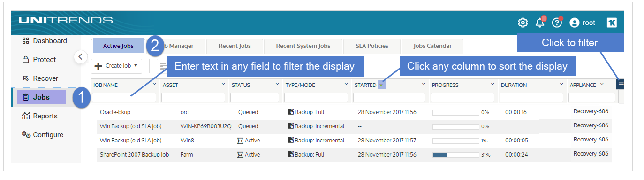
Task: Click the backup type icon on the orcl row
Action: click(x=290, y=112)
